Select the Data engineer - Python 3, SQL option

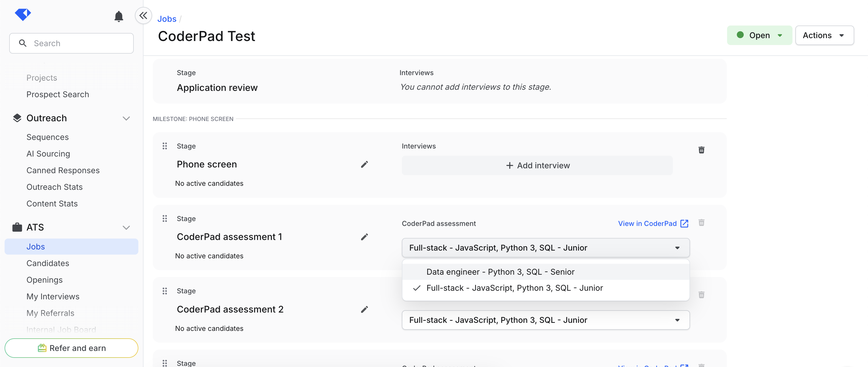tap(500, 272)
